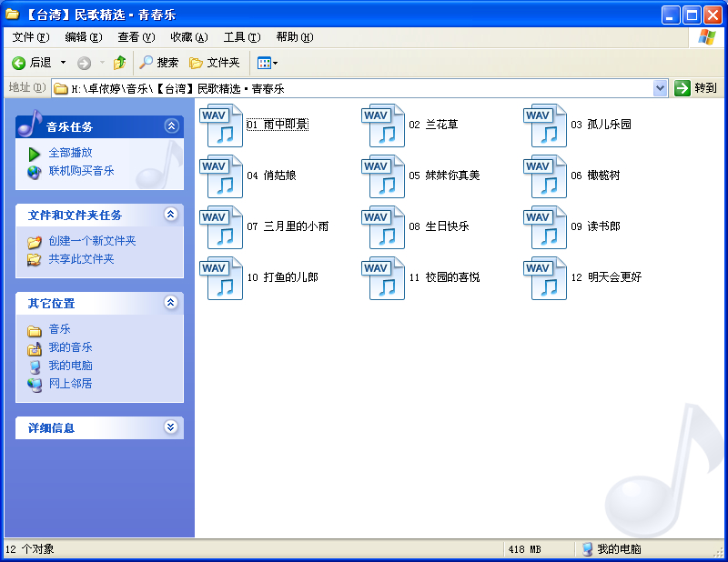The image size is (728, 562).
Task: Click the new folder icon beside 创建一个新文件夹
Action: point(34,242)
